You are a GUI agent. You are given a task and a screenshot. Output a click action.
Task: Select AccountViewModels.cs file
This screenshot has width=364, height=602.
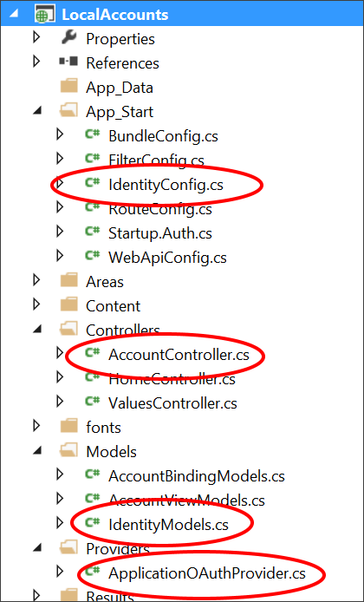[187, 501]
